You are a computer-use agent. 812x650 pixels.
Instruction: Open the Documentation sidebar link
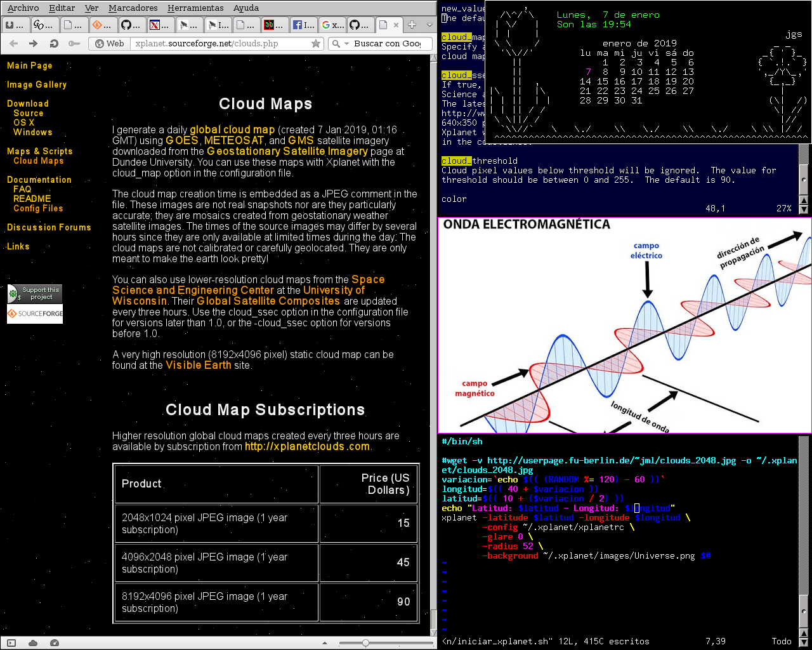[39, 180]
